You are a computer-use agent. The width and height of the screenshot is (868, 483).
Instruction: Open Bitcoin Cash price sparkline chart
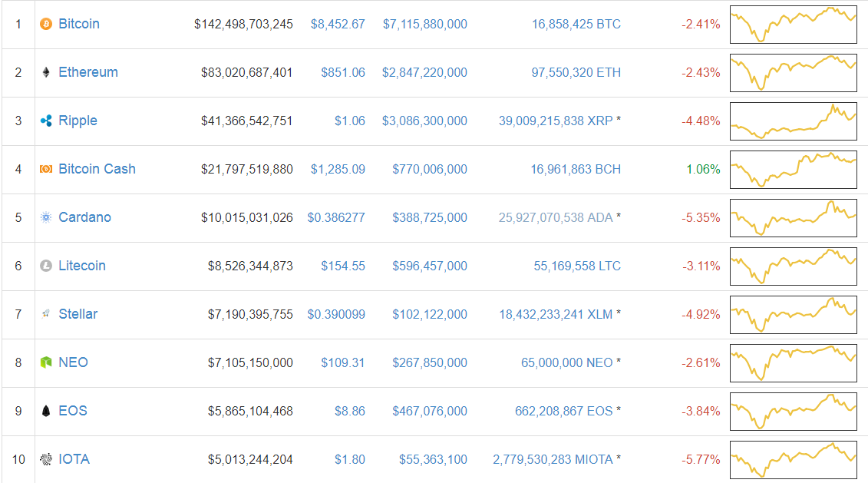coord(794,170)
